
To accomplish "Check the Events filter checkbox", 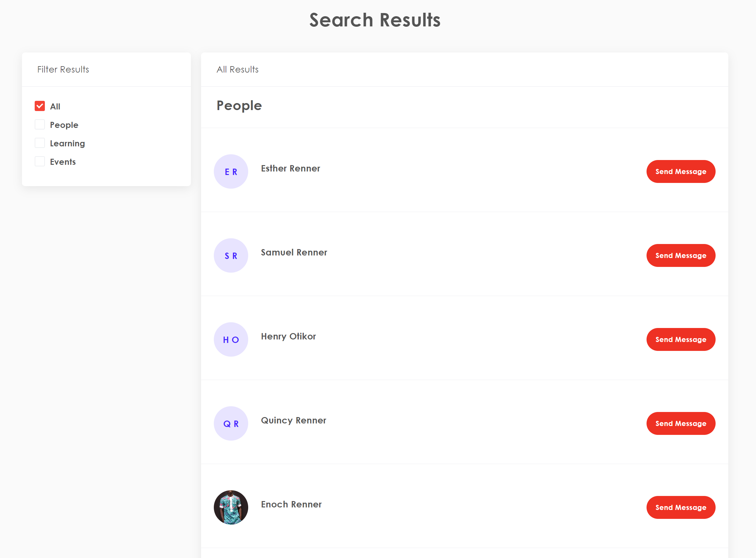I will (x=40, y=162).
